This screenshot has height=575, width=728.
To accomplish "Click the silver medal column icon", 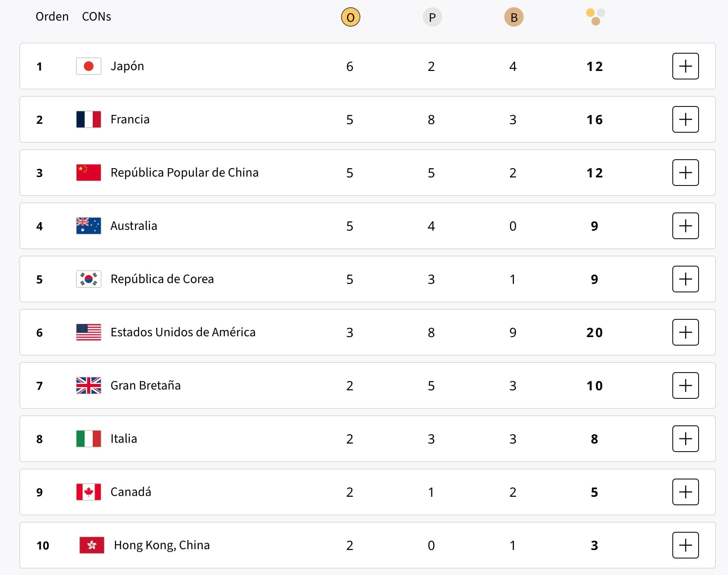I will tap(432, 17).
